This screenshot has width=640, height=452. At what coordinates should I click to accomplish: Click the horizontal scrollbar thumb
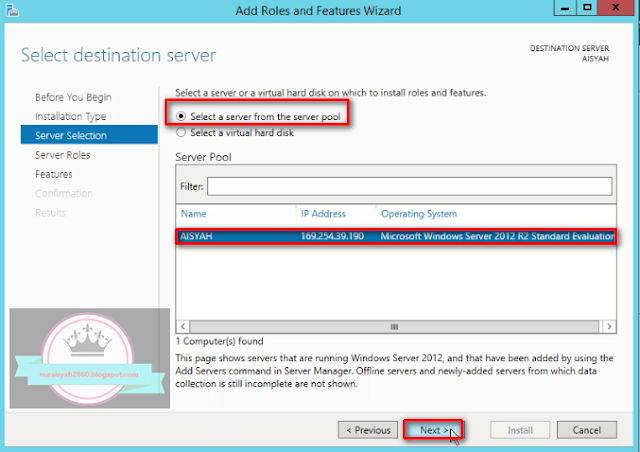click(x=394, y=326)
